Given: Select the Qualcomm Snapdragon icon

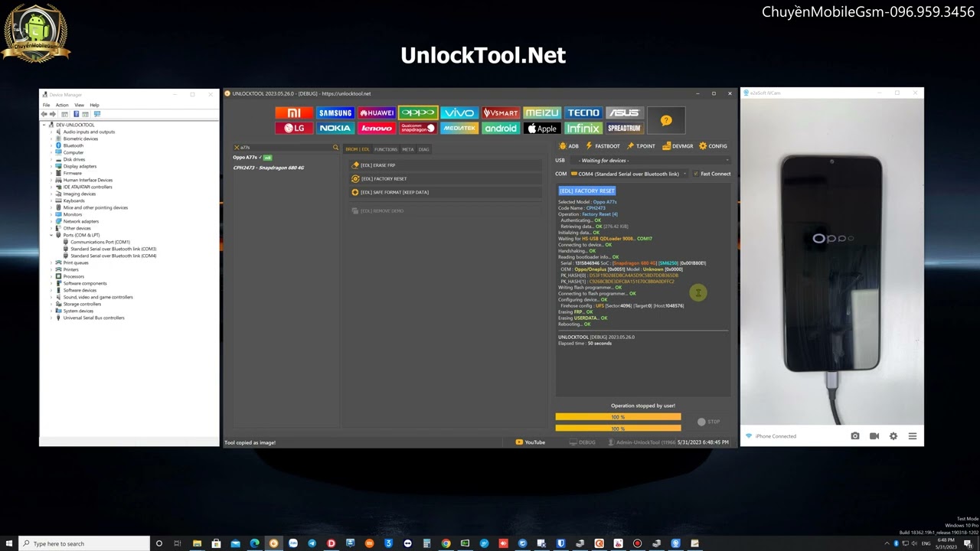Looking at the screenshot, I should point(418,128).
